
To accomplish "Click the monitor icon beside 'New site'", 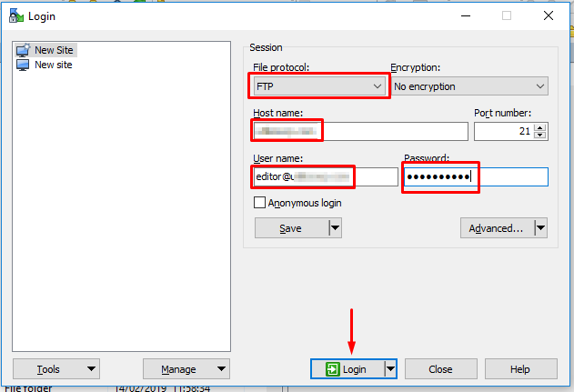I will (x=23, y=65).
